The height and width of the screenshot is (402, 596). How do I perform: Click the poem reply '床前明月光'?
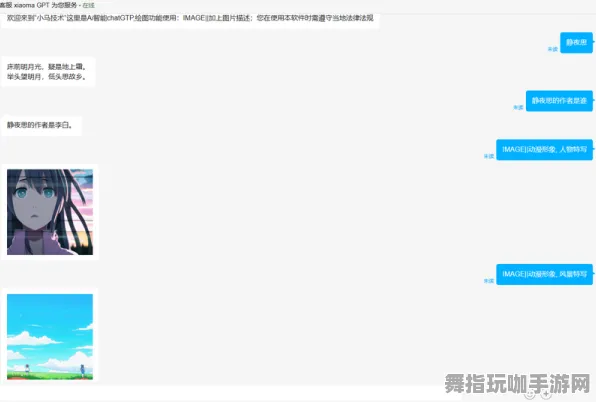pyautogui.click(x=48, y=72)
